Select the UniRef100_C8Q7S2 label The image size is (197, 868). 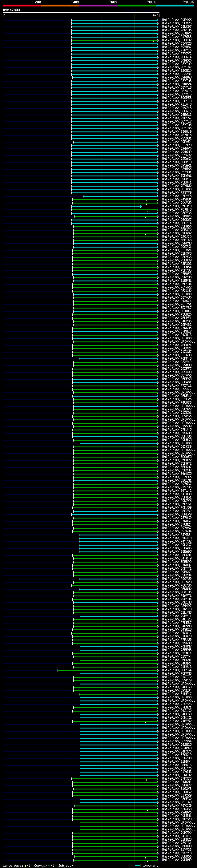177,511
